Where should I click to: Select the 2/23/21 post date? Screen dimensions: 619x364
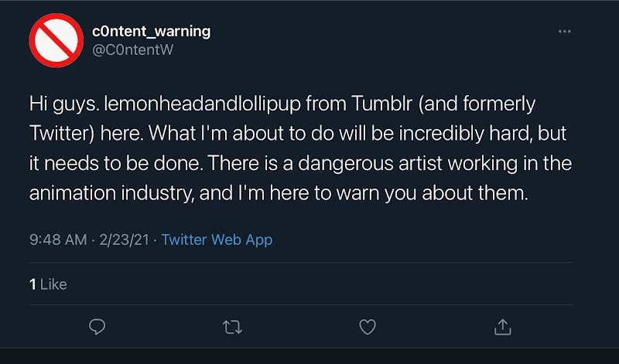(125, 240)
